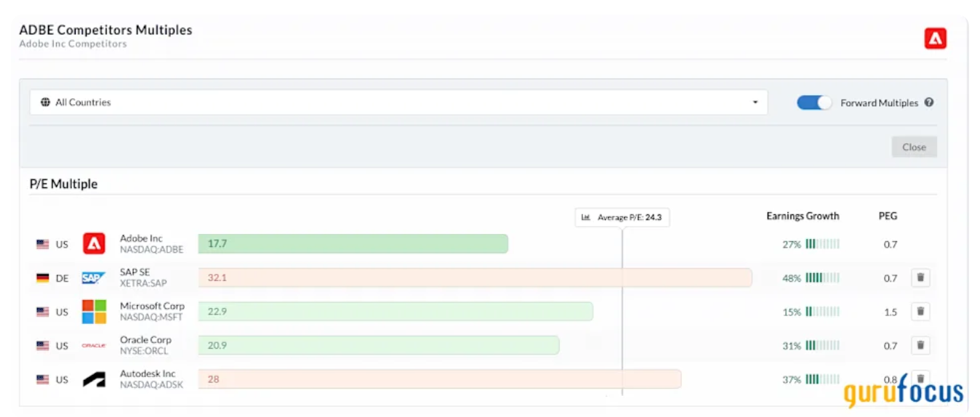This screenshot has width=980, height=417.
Task: Click the US flag in Oracle Corp row
Action: [x=43, y=346]
